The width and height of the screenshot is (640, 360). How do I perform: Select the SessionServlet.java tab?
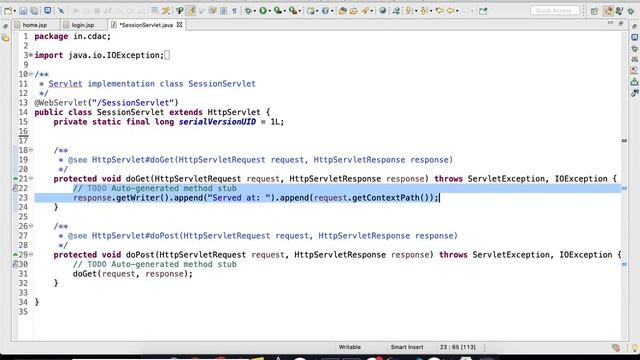pyautogui.click(x=146, y=25)
